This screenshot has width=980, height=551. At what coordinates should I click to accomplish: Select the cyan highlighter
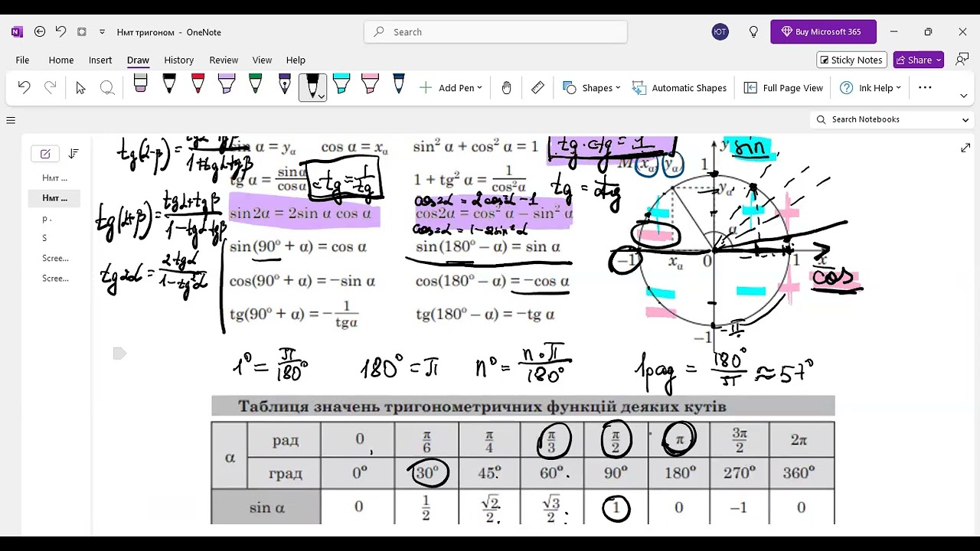pyautogui.click(x=341, y=86)
